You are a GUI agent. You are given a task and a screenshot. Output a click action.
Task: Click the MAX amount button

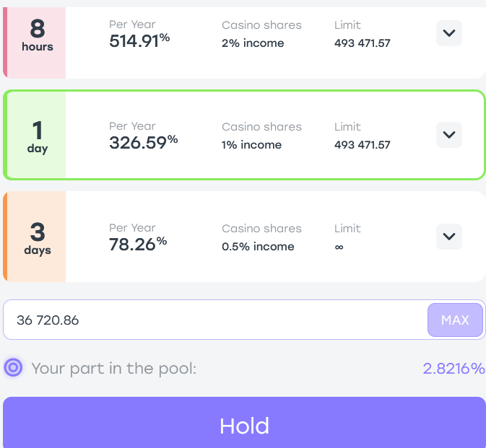[x=455, y=320]
